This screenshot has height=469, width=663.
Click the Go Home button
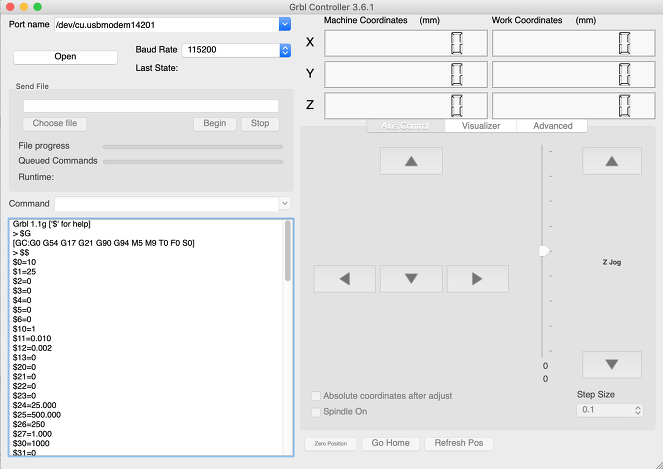tap(390, 443)
